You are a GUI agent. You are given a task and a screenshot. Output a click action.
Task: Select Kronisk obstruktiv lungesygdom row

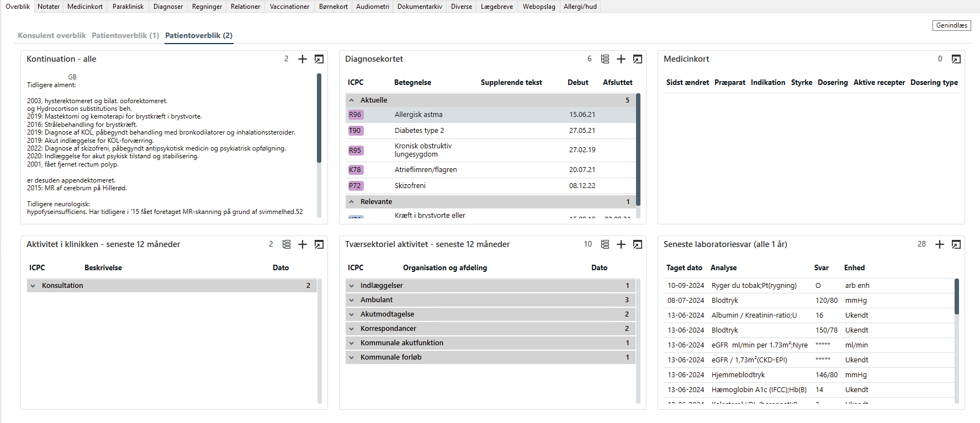point(491,150)
